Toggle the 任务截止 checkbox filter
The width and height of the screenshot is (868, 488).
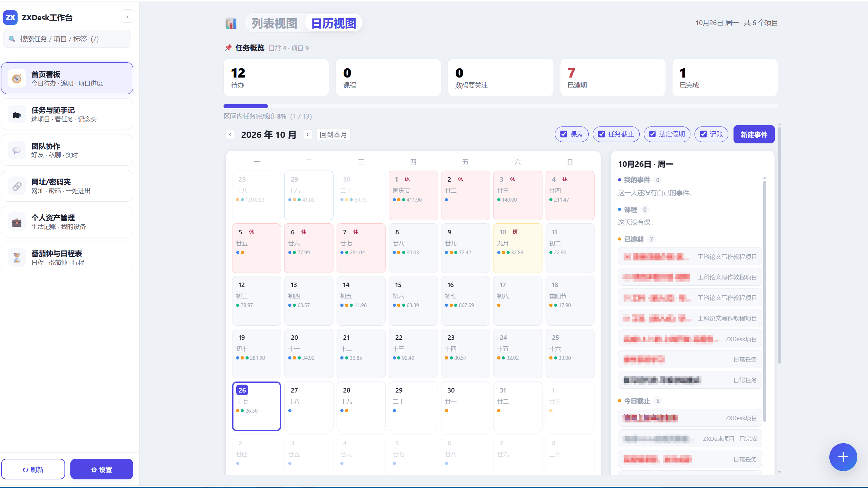click(x=616, y=134)
